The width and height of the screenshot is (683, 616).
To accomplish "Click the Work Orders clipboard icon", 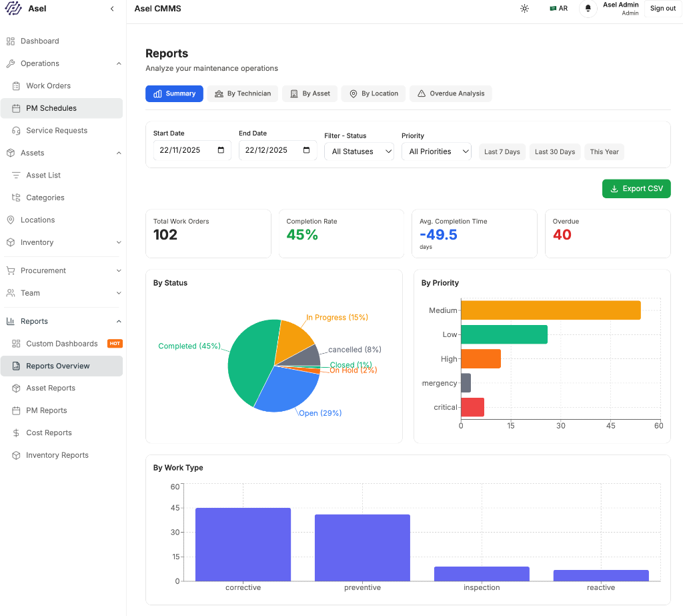I will tap(16, 86).
